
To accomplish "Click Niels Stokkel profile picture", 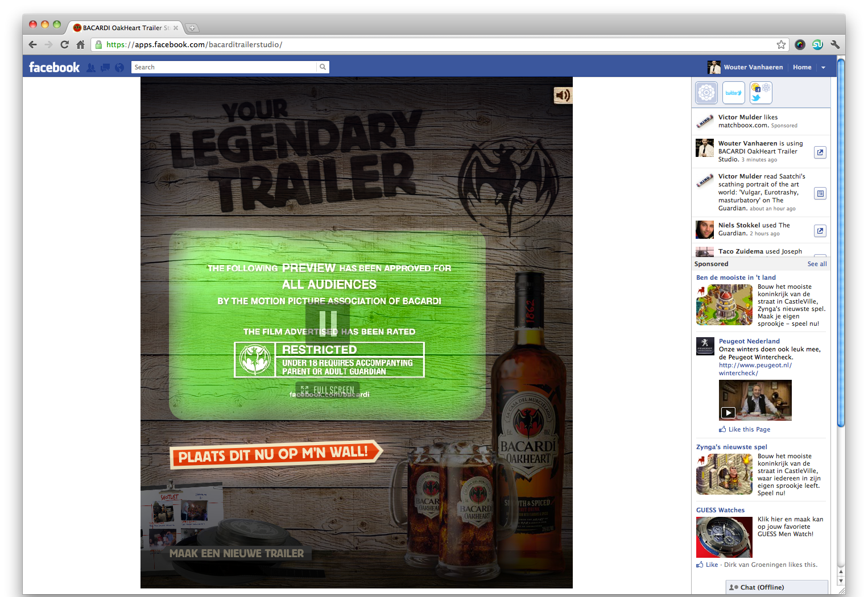I will point(705,230).
